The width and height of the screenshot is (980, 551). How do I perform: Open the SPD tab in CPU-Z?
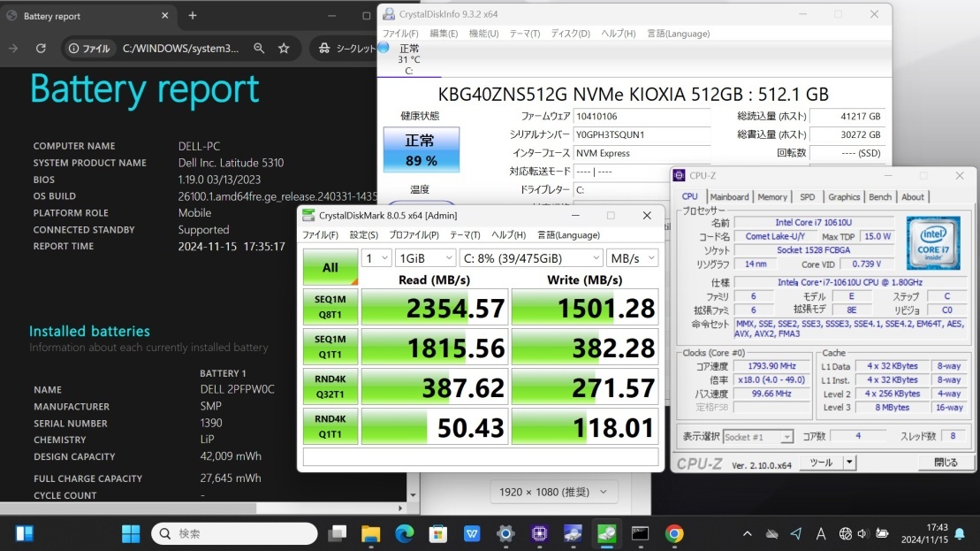[808, 197]
